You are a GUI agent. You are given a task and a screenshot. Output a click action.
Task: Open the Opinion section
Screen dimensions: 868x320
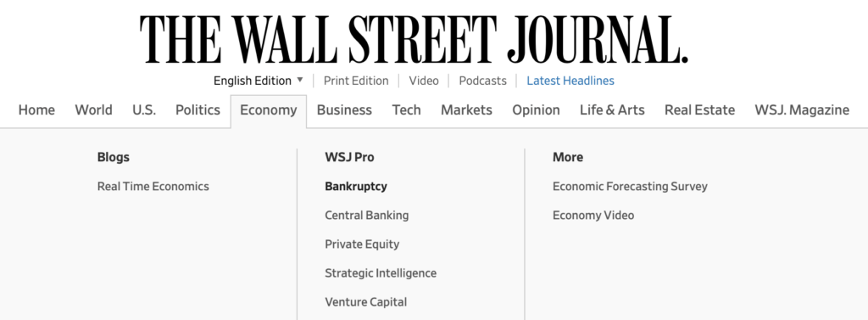536,109
